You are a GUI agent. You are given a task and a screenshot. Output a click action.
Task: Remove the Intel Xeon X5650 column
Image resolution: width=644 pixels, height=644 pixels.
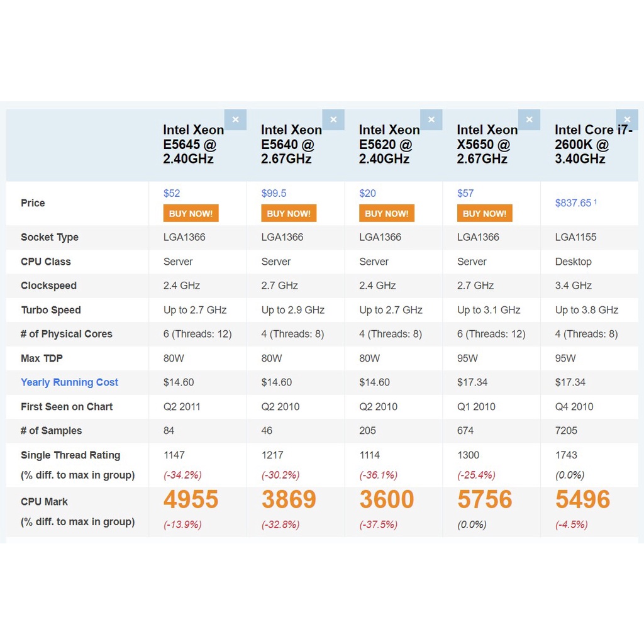point(529,119)
